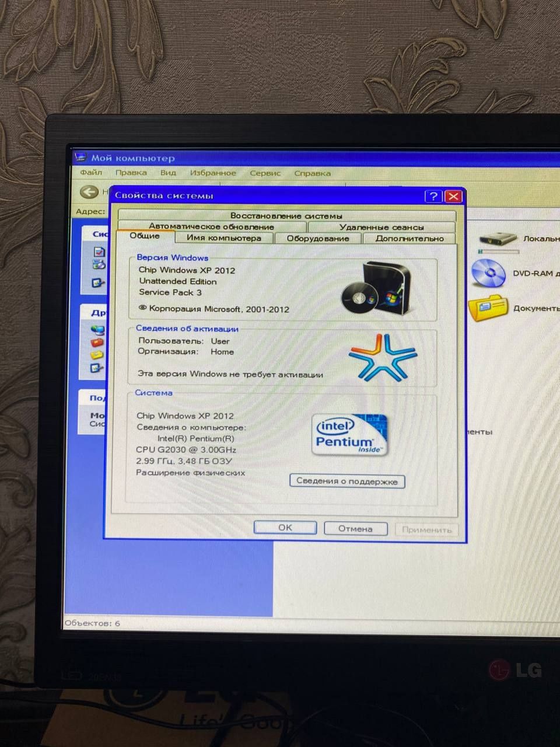Click the Мой компьютер window title text
The image size is (560, 747).
click(132, 158)
